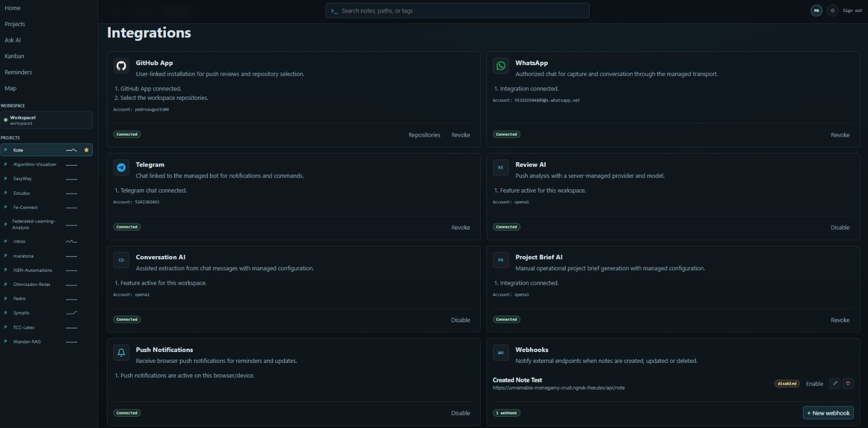Screen dimensions: 868x428
Task: Click the activity sparkline next to Kote
Action: click(x=71, y=150)
